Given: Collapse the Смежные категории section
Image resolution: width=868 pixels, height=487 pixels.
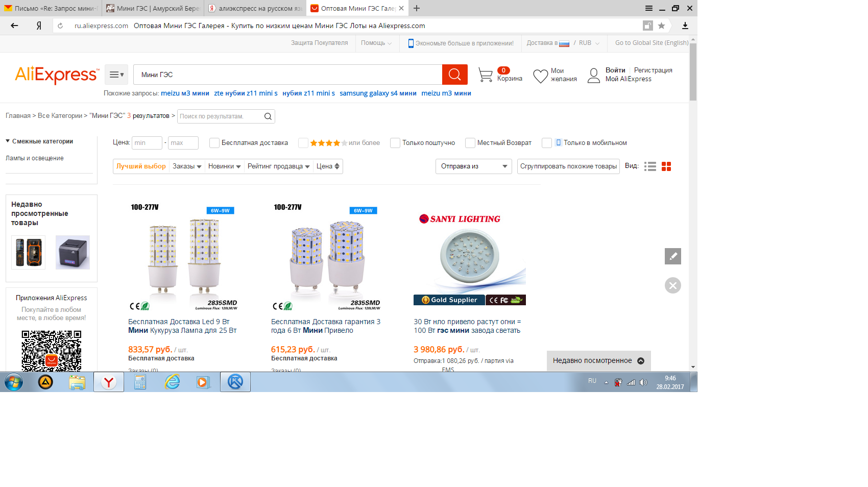Looking at the screenshot, I should click(39, 141).
